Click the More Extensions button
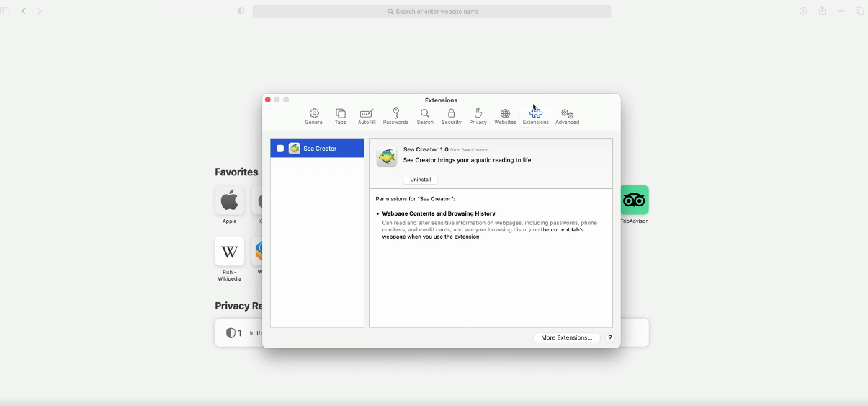 click(567, 337)
